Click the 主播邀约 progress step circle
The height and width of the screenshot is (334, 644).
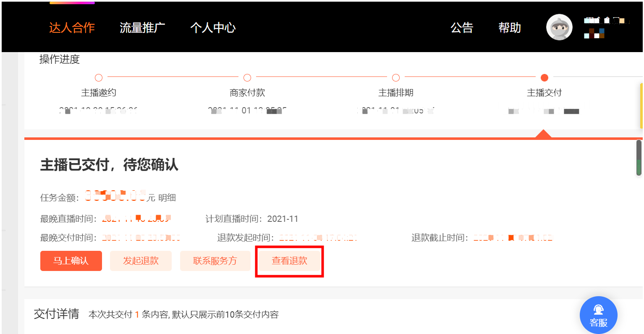point(99,78)
